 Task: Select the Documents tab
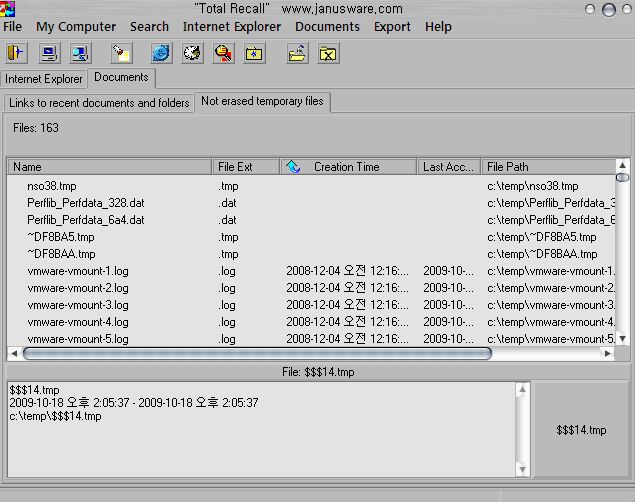(x=121, y=77)
